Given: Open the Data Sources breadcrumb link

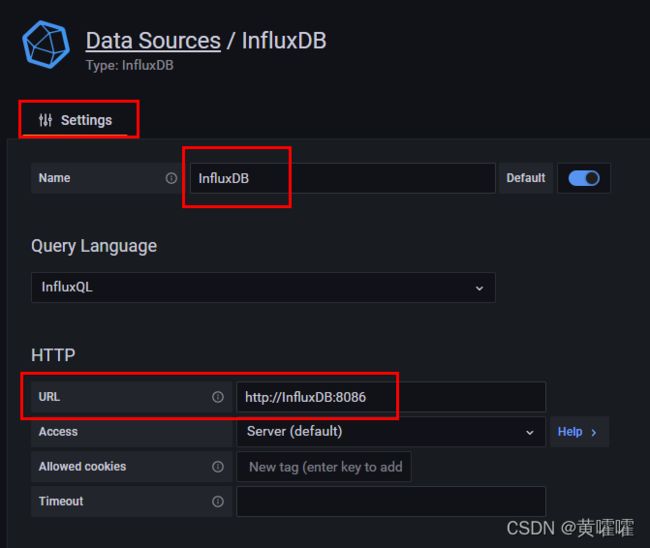Looking at the screenshot, I should (153, 41).
